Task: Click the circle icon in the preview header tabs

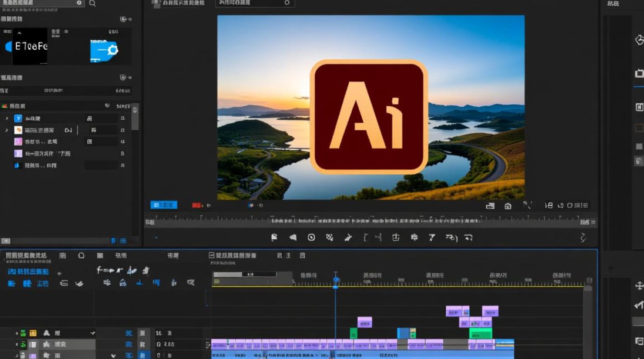Action: tap(287, 2)
